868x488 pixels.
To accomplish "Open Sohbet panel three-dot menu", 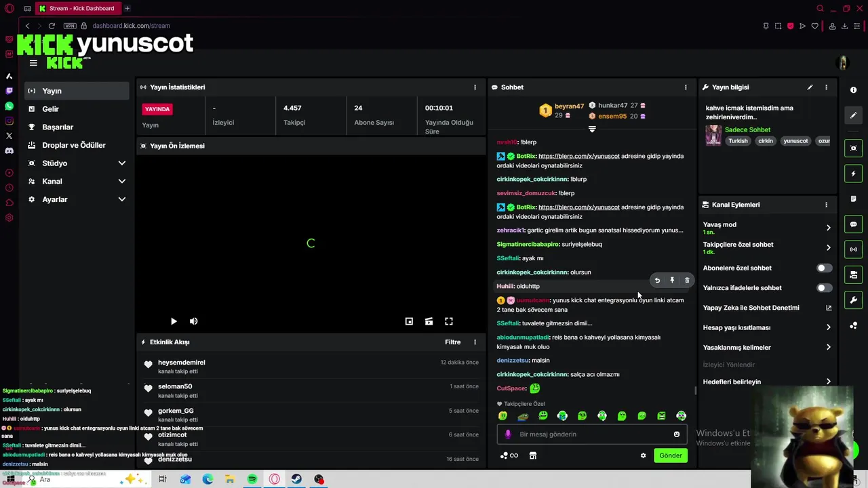I will click(x=686, y=87).
